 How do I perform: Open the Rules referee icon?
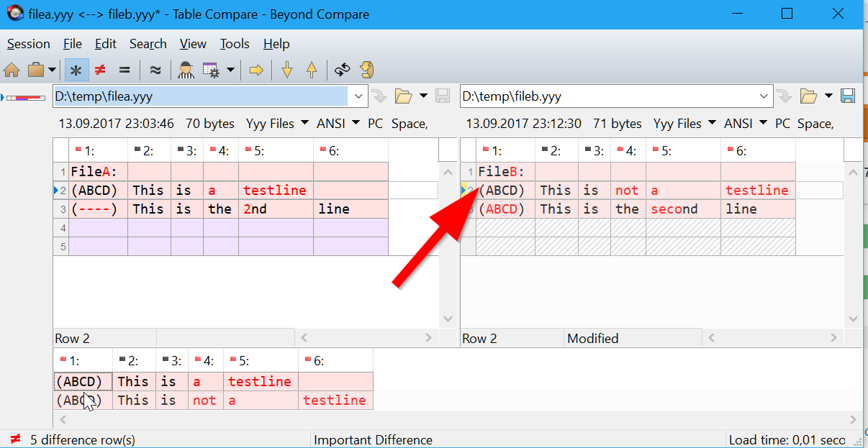point(186,70)
